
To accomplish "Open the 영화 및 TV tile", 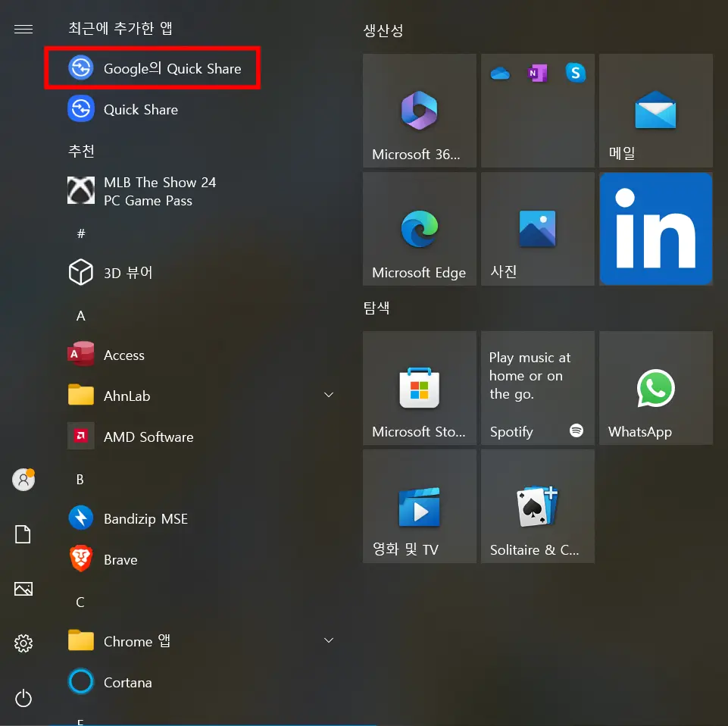I will (419, 506).
